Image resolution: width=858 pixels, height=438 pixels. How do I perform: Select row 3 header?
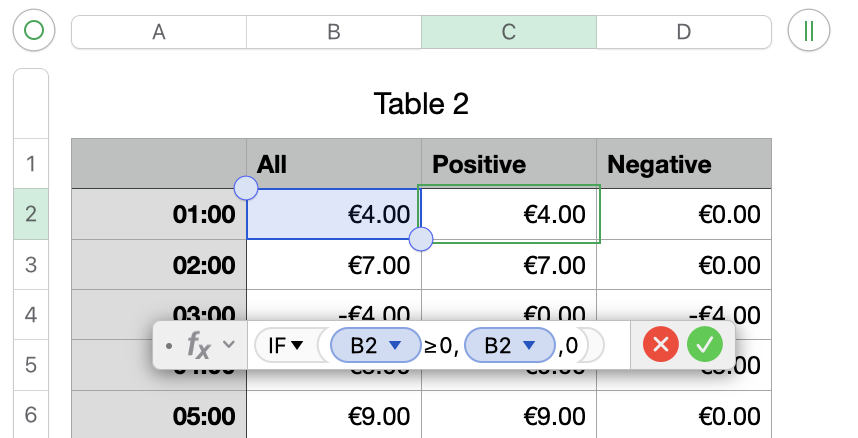30,265
